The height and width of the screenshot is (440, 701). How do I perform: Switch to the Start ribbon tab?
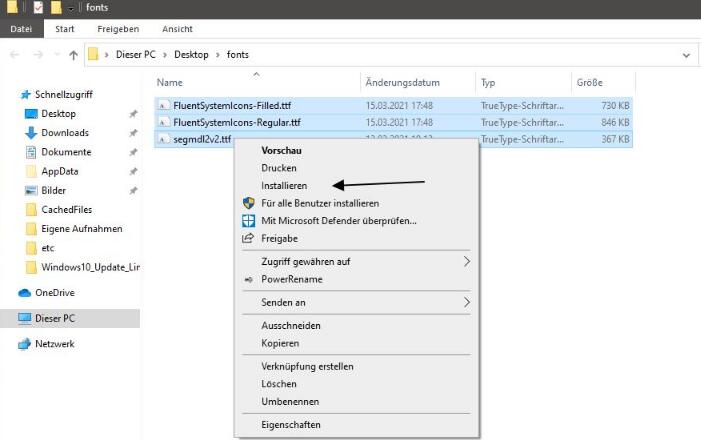[65, 29]
